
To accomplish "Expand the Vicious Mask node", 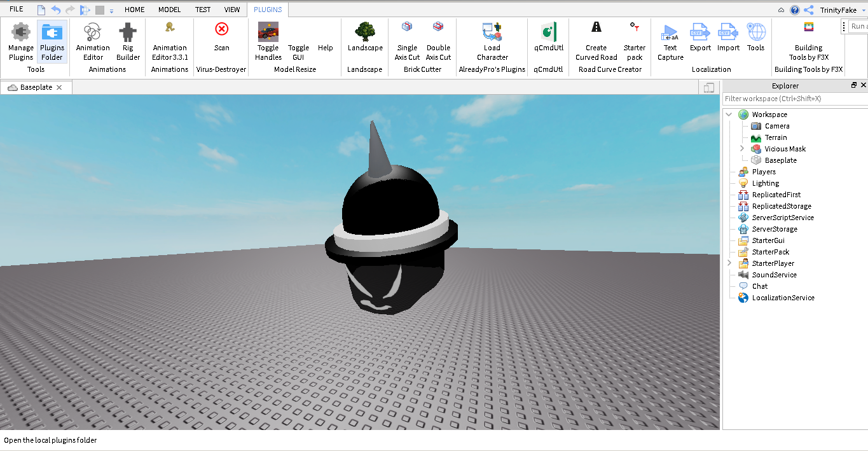I will click(x=742, y=149).
